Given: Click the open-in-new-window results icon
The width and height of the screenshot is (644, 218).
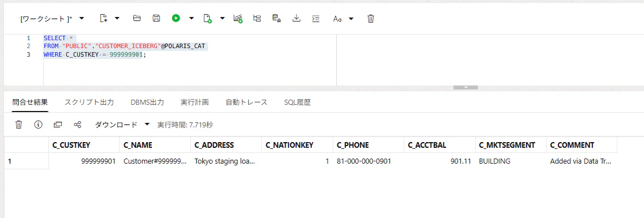Looking at the screenshot, I should (x=58, y=125).
